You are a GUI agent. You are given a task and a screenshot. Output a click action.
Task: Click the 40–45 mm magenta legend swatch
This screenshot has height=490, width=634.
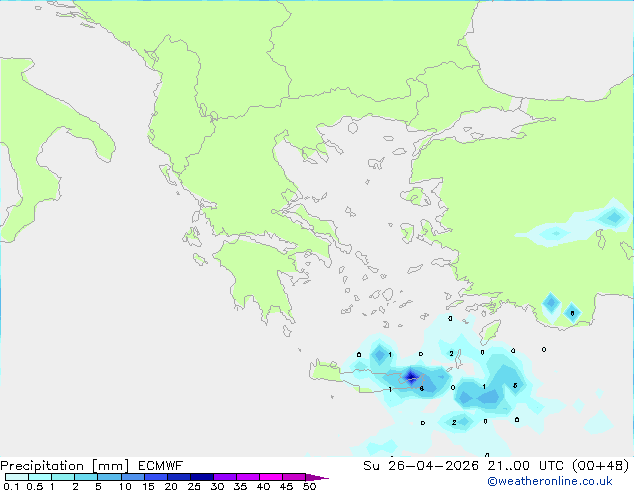pyautogui.click(x=271, y=477)
